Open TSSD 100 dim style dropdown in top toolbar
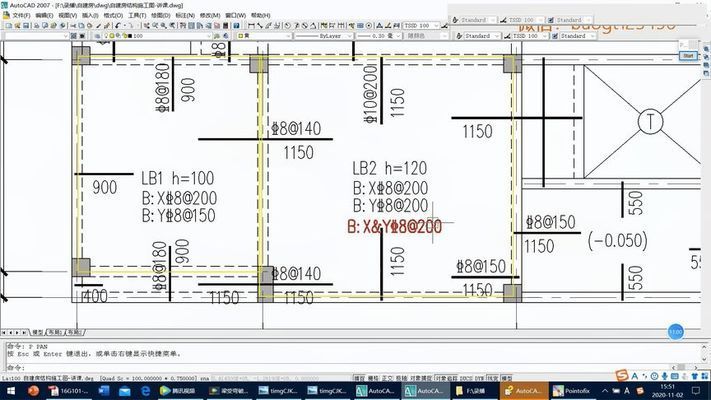Screen dimensions: 711x400 coord(421,26)
